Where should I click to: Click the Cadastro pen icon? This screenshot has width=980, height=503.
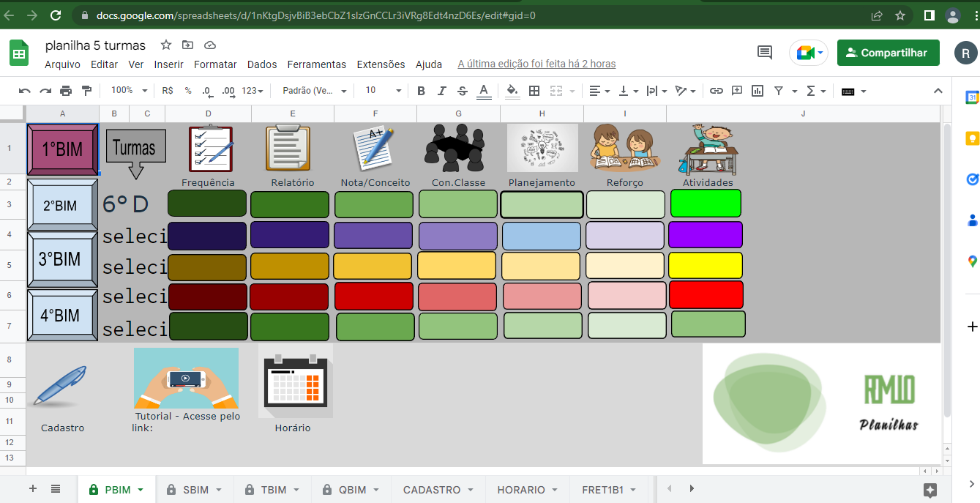(59, 386)
